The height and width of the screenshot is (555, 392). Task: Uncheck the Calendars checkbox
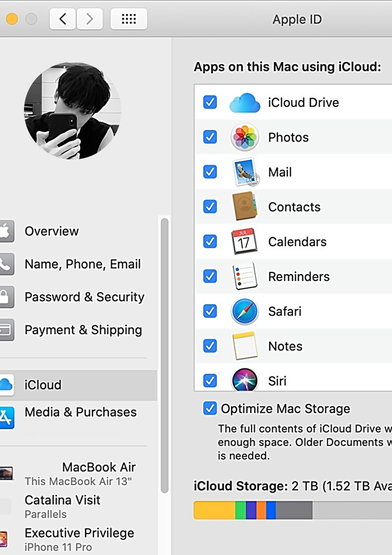pos(210,242)
